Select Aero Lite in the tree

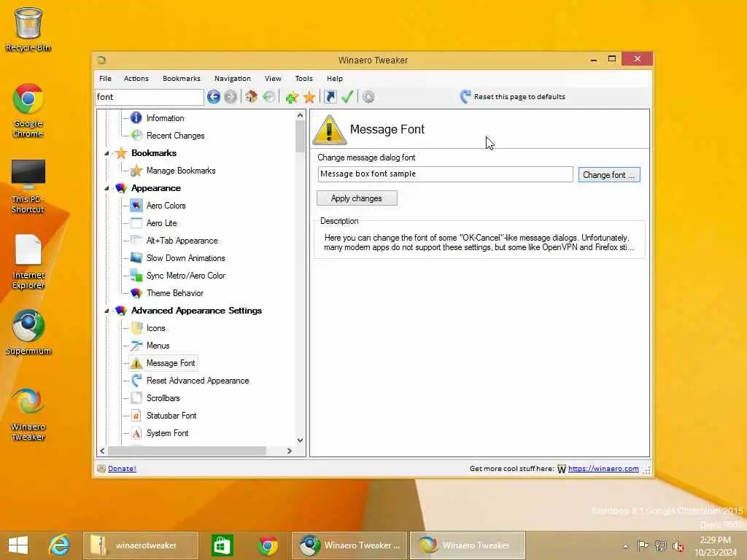(x=161, y=223)
